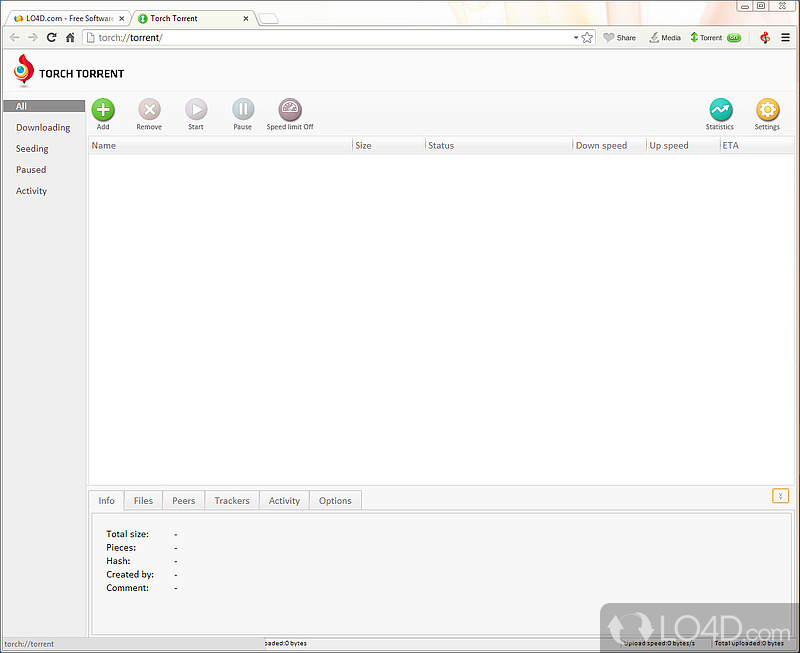Sort by the Name column header
800x653 pixels.
tap(220, 145)
